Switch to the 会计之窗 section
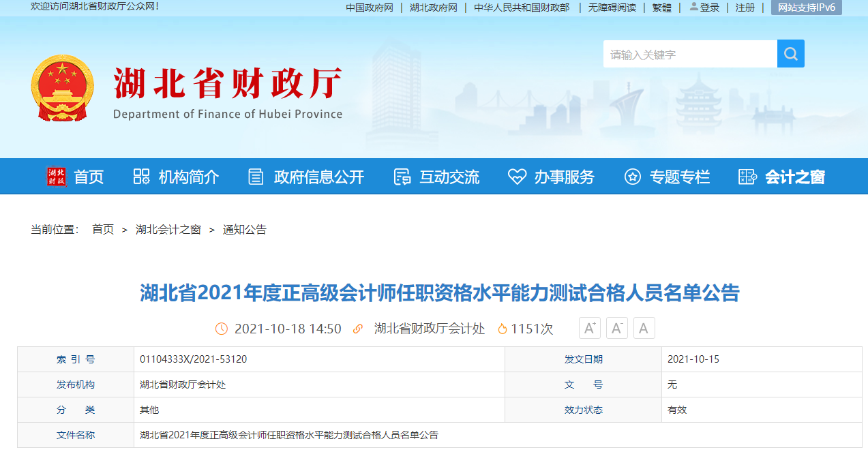 tap(794, 176)
